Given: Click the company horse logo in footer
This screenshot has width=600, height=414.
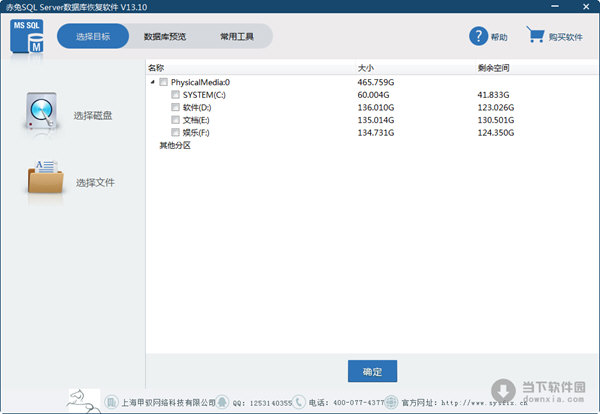Looking at the screenshot, I should (82, 399).
